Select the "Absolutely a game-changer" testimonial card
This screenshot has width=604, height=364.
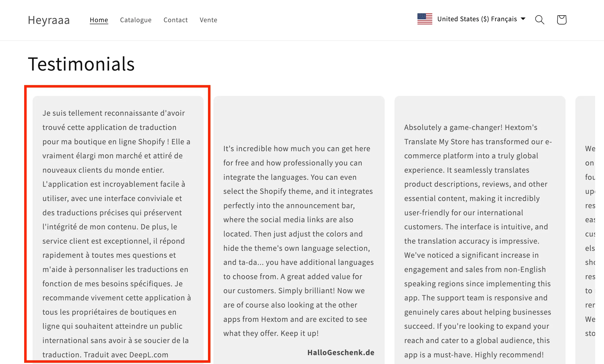click(480, 229)
